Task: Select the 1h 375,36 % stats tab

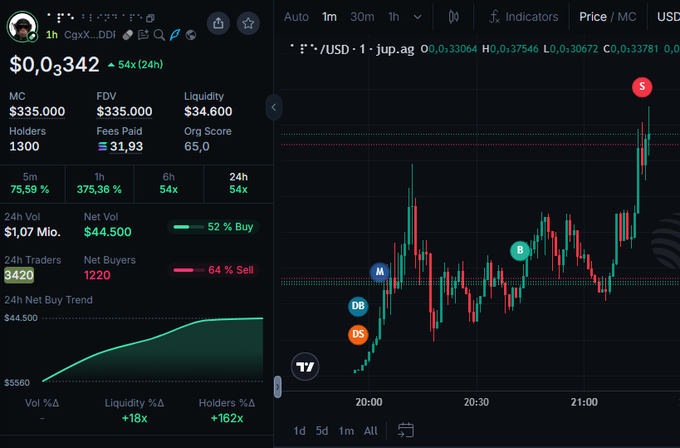Action: point(99,183)
